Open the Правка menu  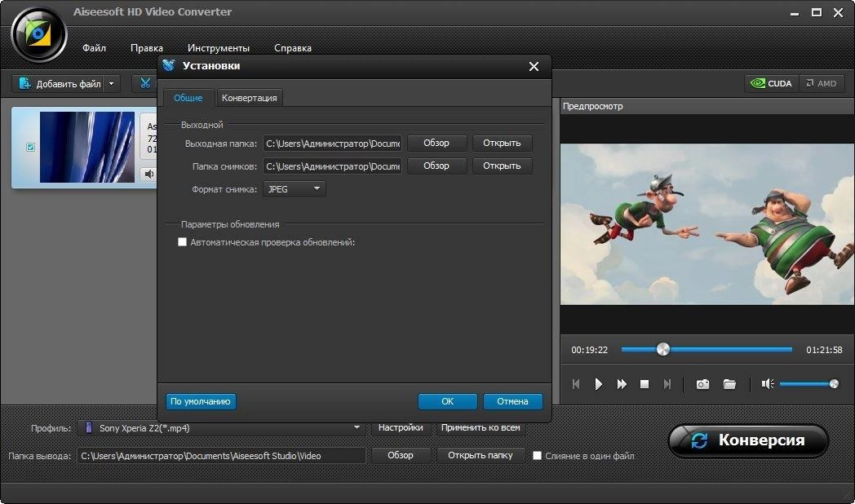pos(147,48)
